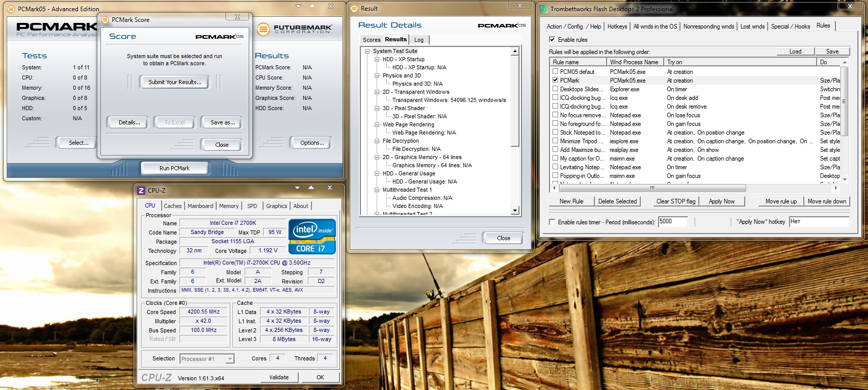
Task: Check the Minimize Tripod rule checkbox
Action: point(556,141)
